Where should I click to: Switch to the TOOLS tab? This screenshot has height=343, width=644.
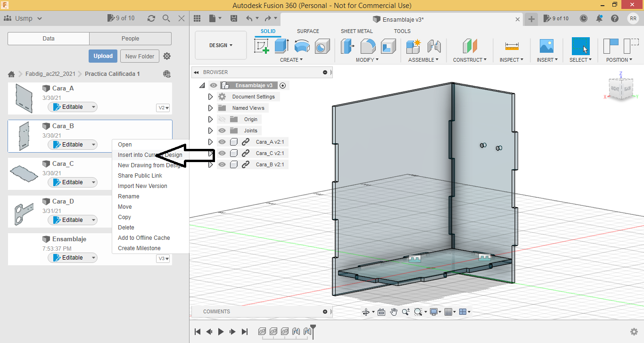pyautogui.click(x=402, y=31)
